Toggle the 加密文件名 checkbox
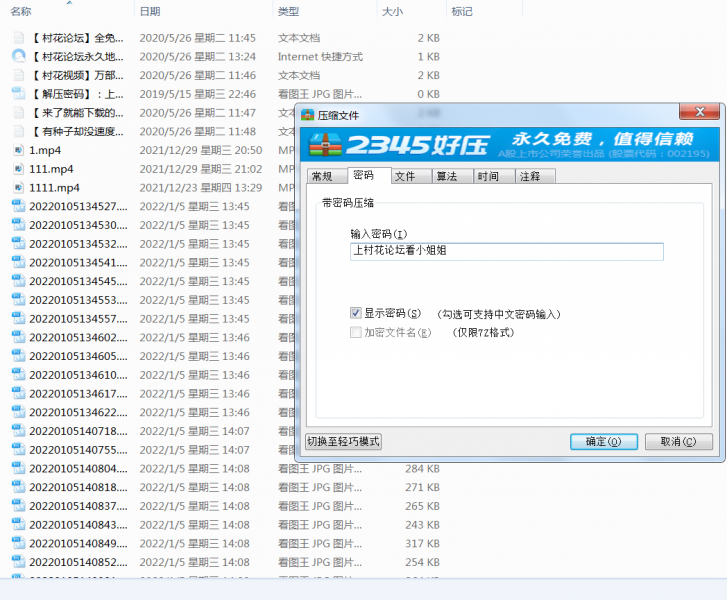 (356, 332)
